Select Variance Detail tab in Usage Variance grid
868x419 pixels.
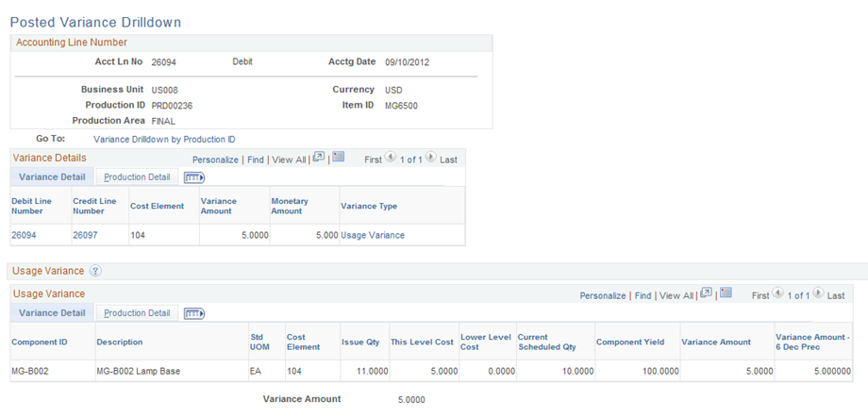(52, 312)
